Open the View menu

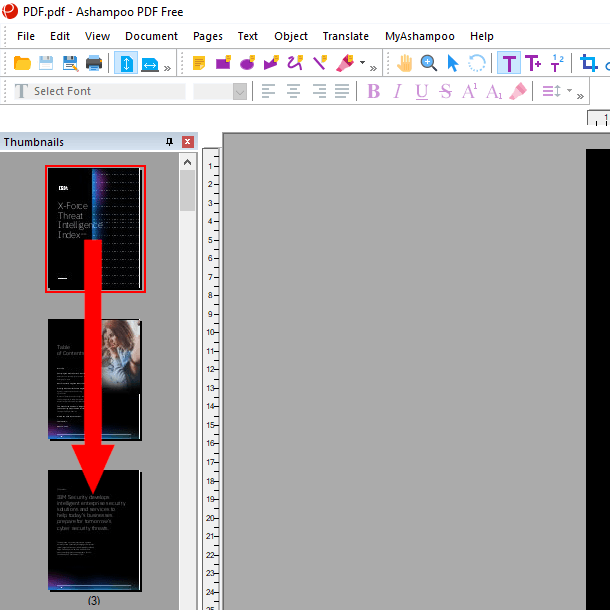97,36
